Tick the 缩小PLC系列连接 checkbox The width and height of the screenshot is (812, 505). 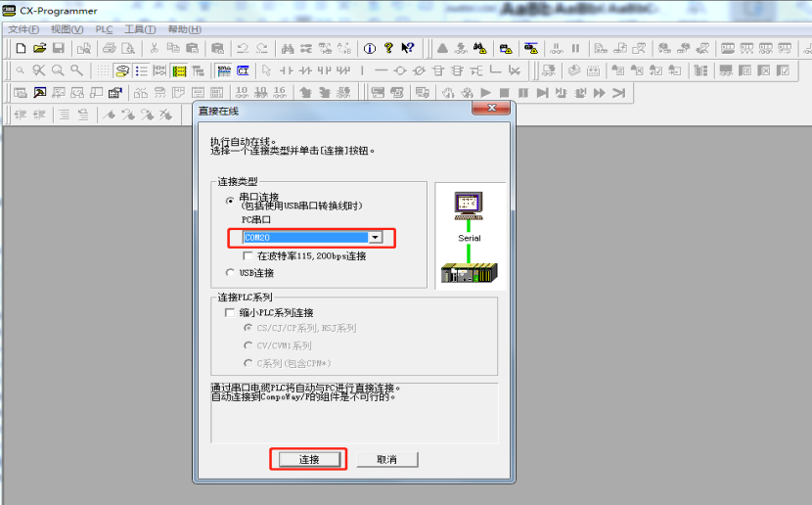point(229,312)
